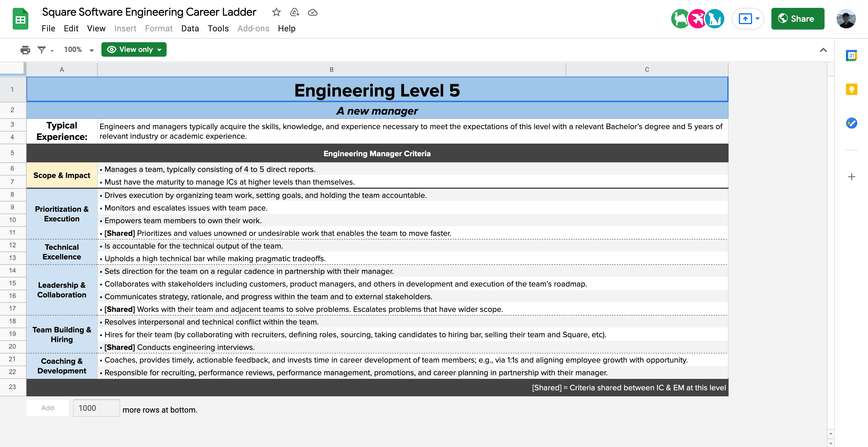
Task: Click the add-to-Drive icon
Action: pyautogui.click(x=294, y=12)
